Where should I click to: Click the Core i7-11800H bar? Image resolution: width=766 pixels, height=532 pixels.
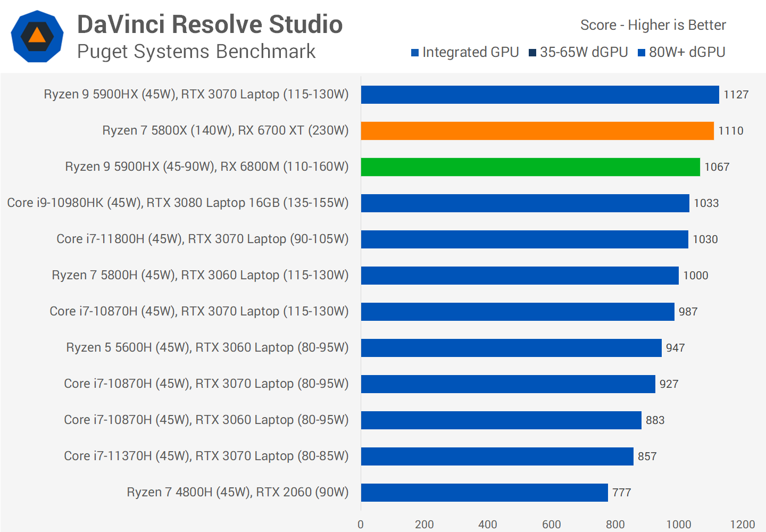[524, 239]
